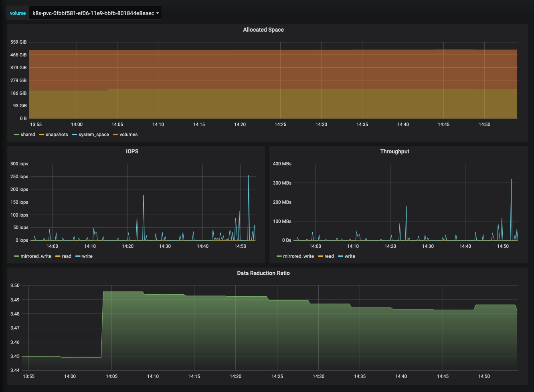
Task: Toggle 'write' series in Throughput legend
Action: click(350, 256)
